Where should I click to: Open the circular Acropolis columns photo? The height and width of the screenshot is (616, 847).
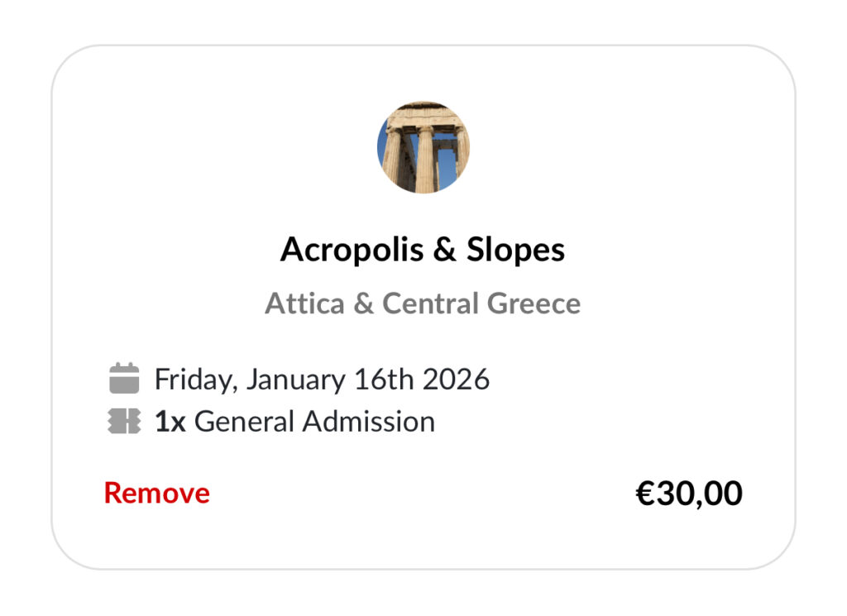click(423, 148)
